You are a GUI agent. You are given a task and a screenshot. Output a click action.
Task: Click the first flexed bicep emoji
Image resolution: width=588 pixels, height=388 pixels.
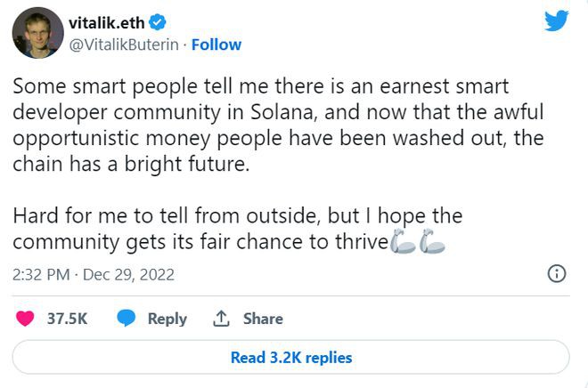pos(404,242)
